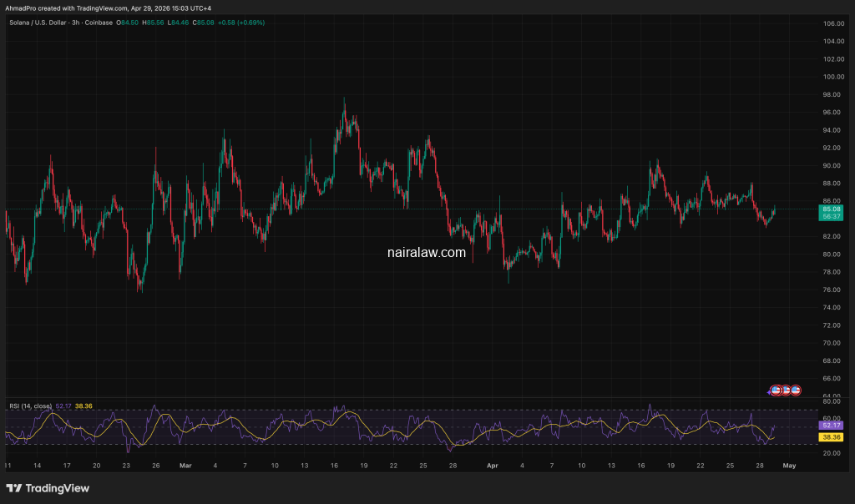Click the green +0.58 (+0.69%) change value
This screenshot has width=855, height=504.
point(241,23)
